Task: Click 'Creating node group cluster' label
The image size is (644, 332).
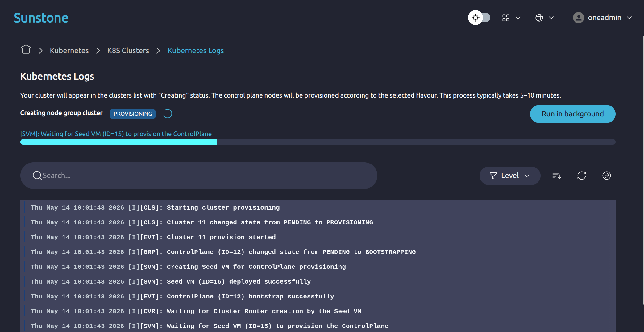Action: 61,113
